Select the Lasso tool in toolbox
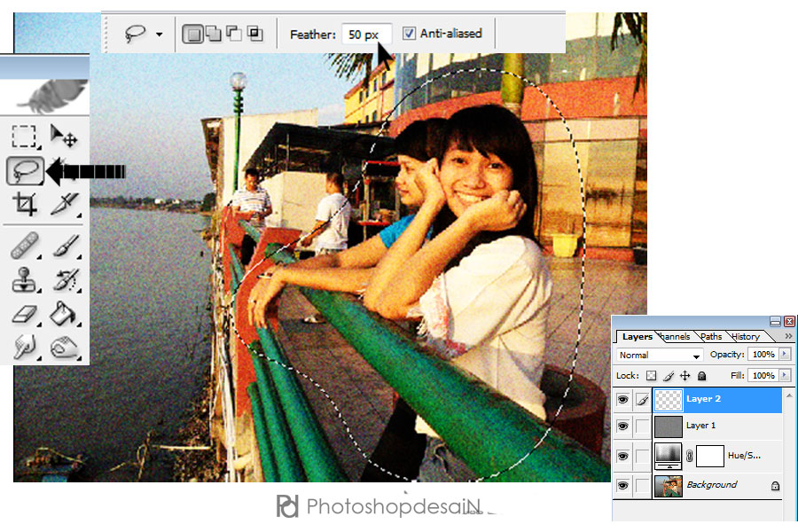This screenshot has width=798, height=532. (x=26, y=170)
